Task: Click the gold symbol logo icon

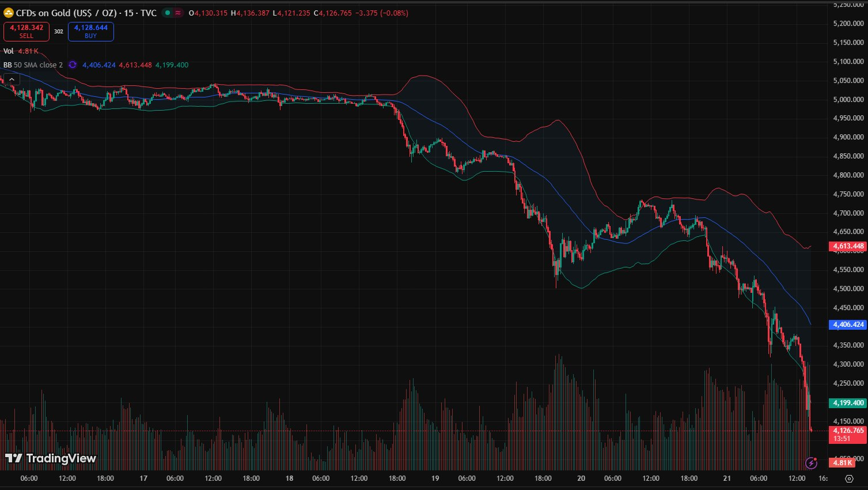Action: click(9, 13)
